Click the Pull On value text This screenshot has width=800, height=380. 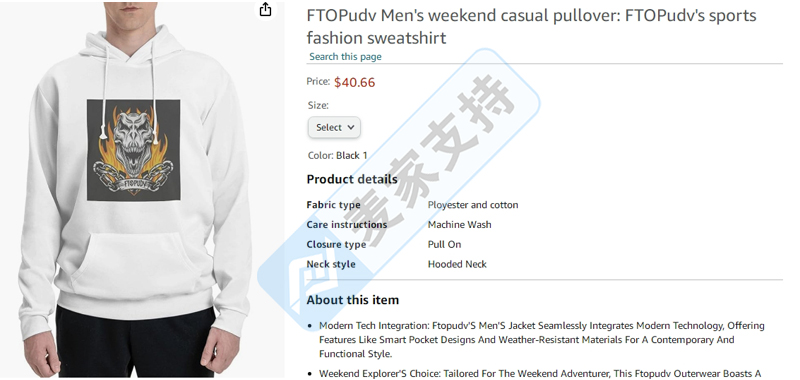click(x=444, y=244)
